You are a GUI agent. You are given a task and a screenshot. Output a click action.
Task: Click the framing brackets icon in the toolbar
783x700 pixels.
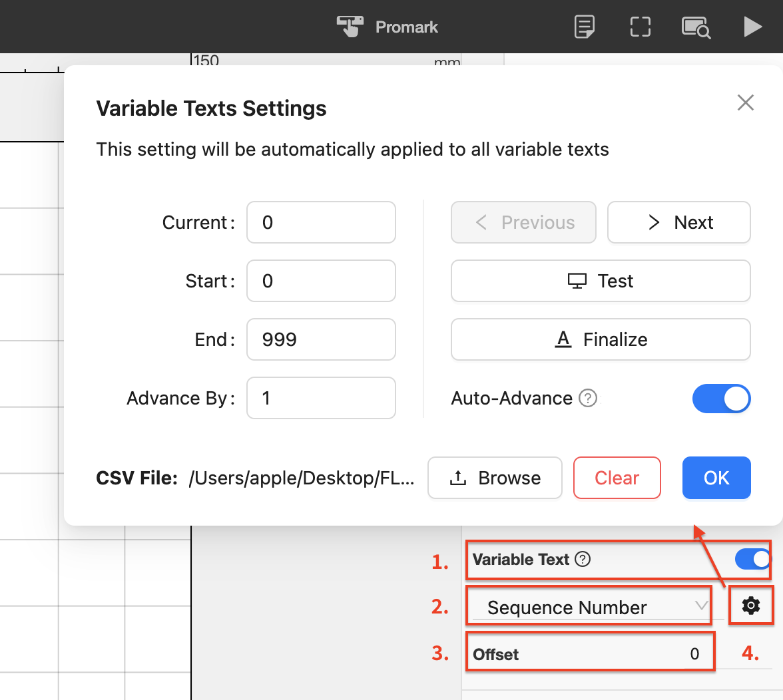[640, 27]
